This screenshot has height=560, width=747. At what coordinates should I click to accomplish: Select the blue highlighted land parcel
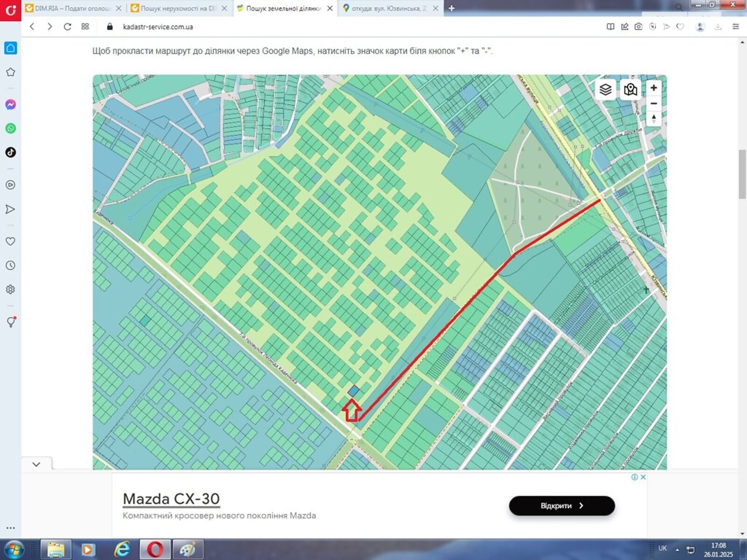pos(354,391)
